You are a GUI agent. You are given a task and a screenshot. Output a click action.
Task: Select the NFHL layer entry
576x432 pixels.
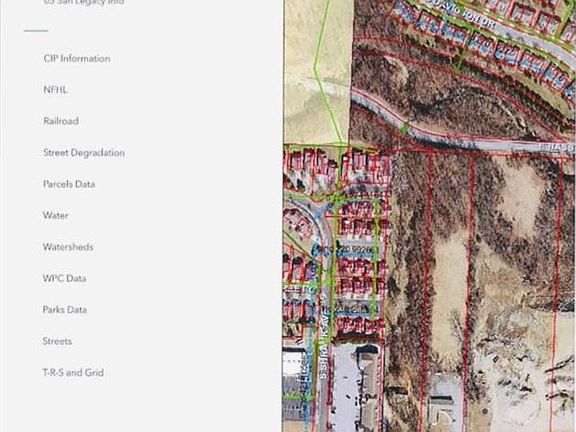(x=55, y=90)
